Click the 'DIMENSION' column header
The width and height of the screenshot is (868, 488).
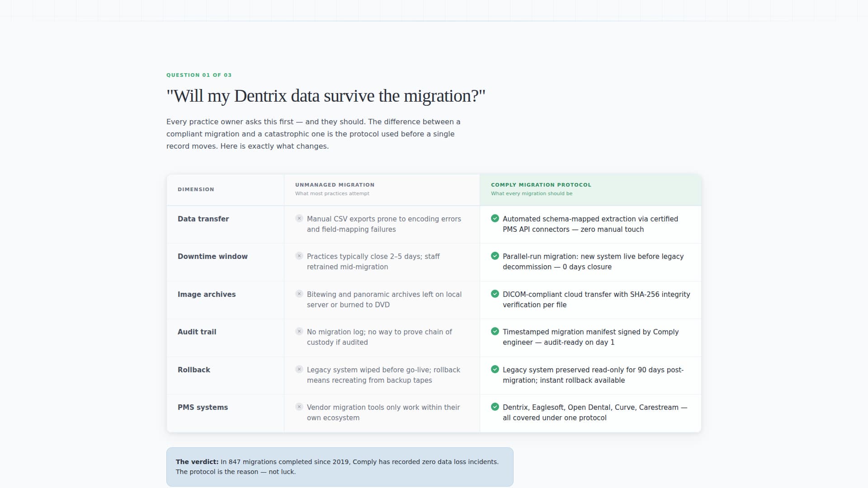pyautogui.click(x=196, y=189)
